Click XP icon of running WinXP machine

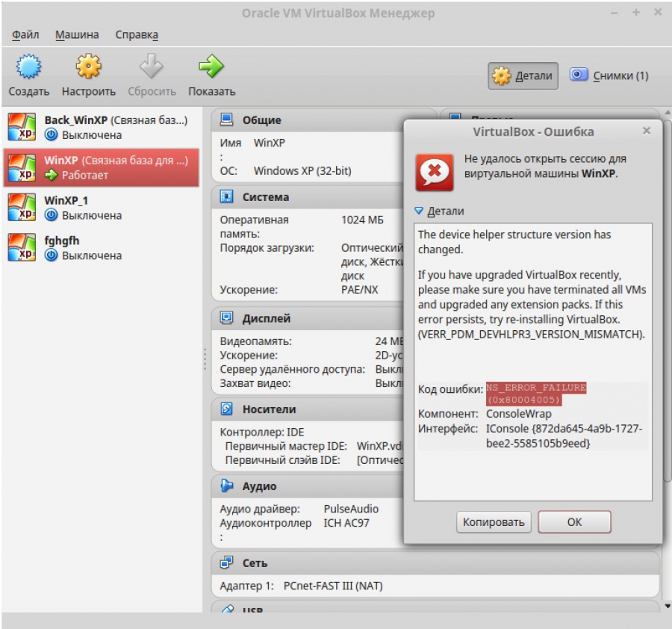(x=22, y=167)
